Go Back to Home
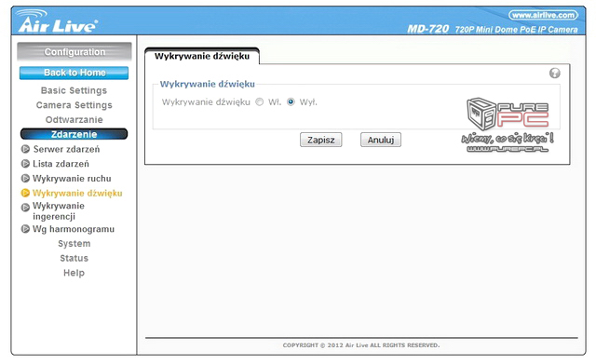 pyautogui.click(x=74, y=73)
